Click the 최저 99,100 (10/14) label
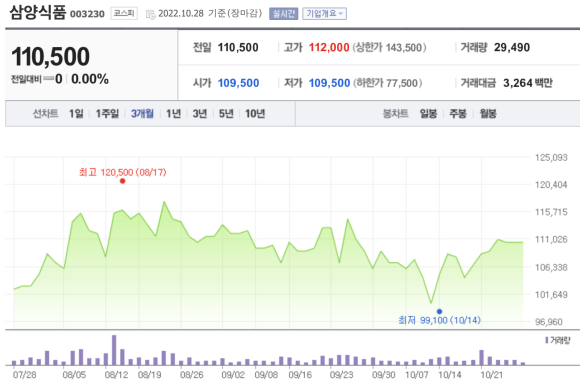This screenshot has width=580, height=392. pyautogui.click(x=439, y=320)
